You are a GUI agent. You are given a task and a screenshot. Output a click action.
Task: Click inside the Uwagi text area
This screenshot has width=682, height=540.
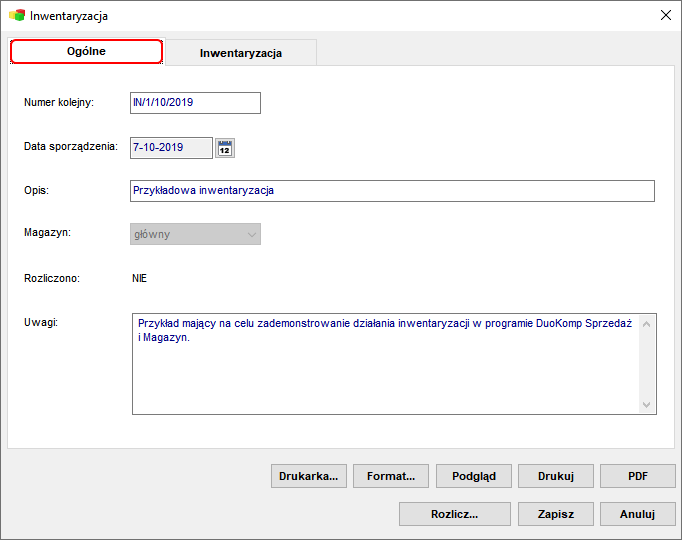tap(385, 364)
